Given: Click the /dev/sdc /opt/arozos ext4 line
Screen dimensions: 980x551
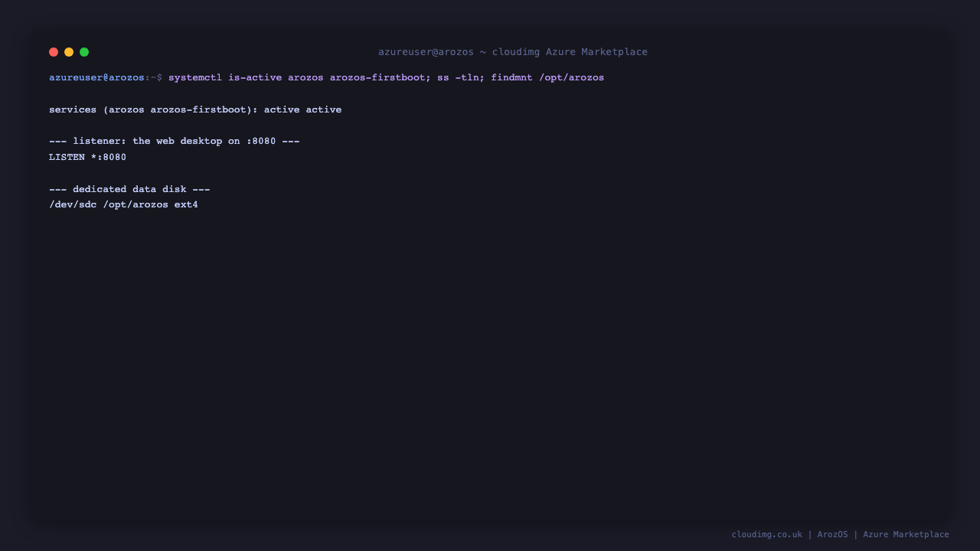Looking at the screenshot, I should (x=123, y=205).
